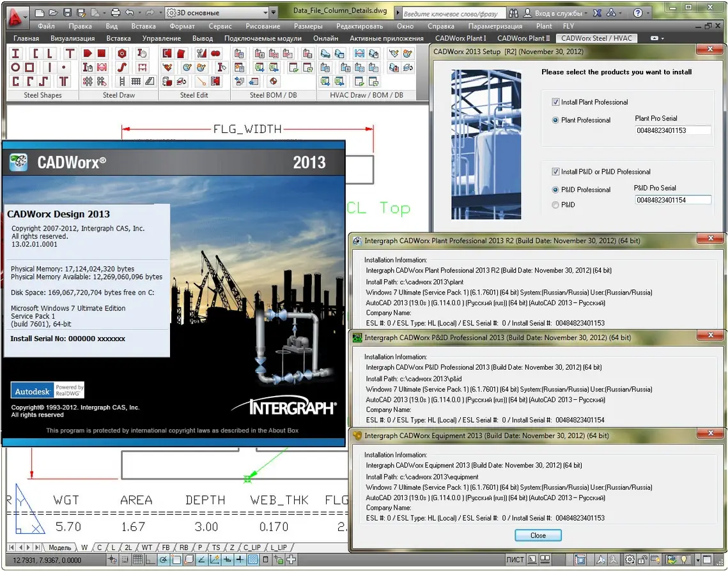Click the Help question mark icon
The height and width of the screenshot is (571, 728).
[638, 13]
